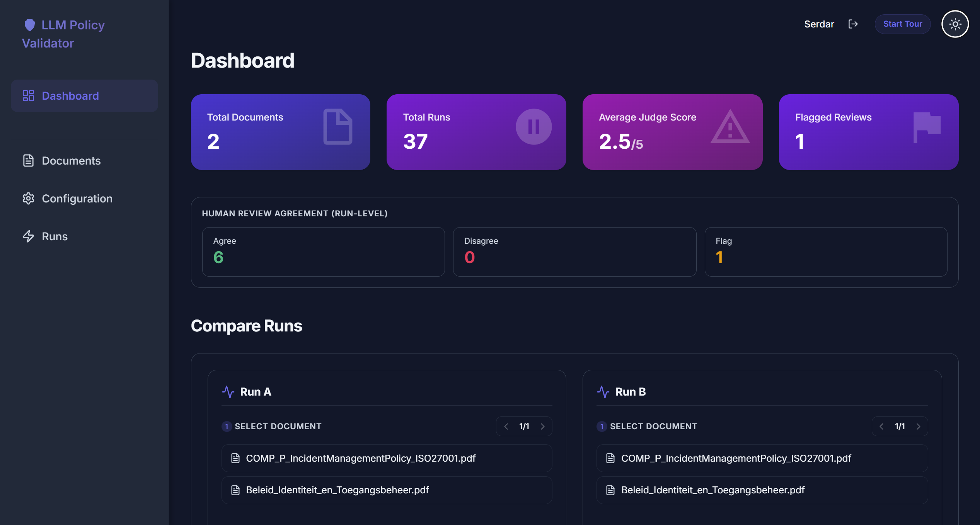Go to next document page in Run A
The height and width of the screenshot is (525, 980).
[542, 426]
